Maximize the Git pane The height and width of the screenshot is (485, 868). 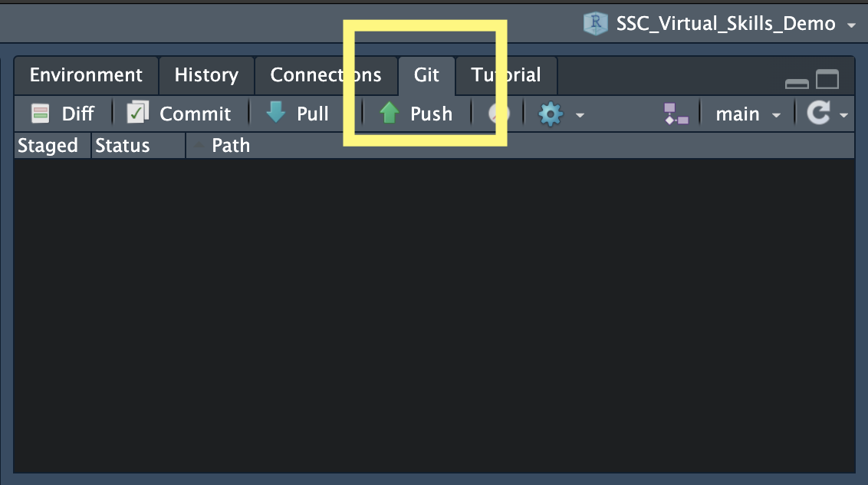[x=827, y=79]
